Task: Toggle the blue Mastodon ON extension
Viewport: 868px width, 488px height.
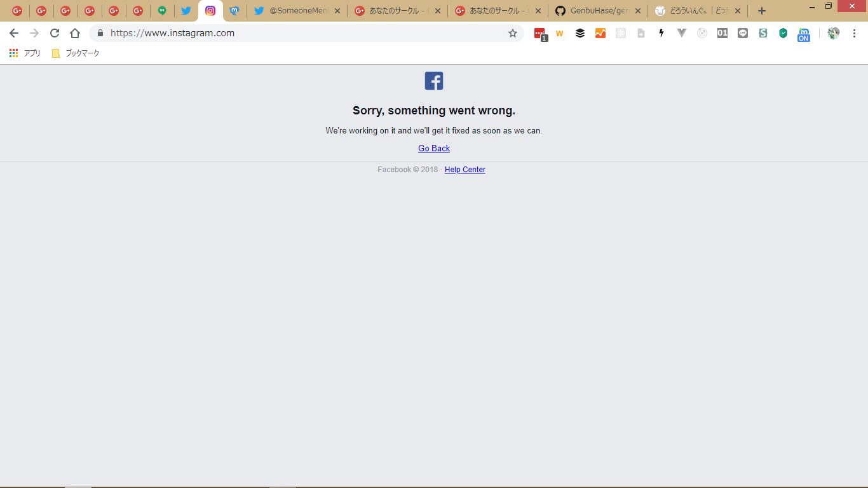Action: pyautogui.click(x=804, y=34)
